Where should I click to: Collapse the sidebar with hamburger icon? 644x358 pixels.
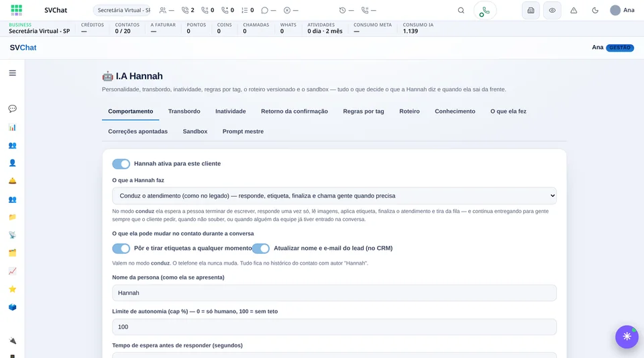tap(12, 73)
